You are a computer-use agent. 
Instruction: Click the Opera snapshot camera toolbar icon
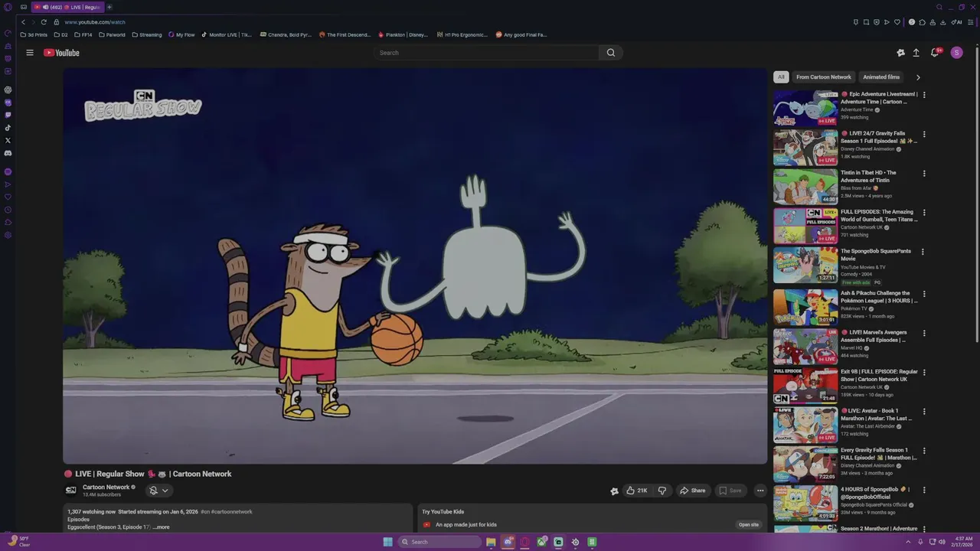point(866,22)
